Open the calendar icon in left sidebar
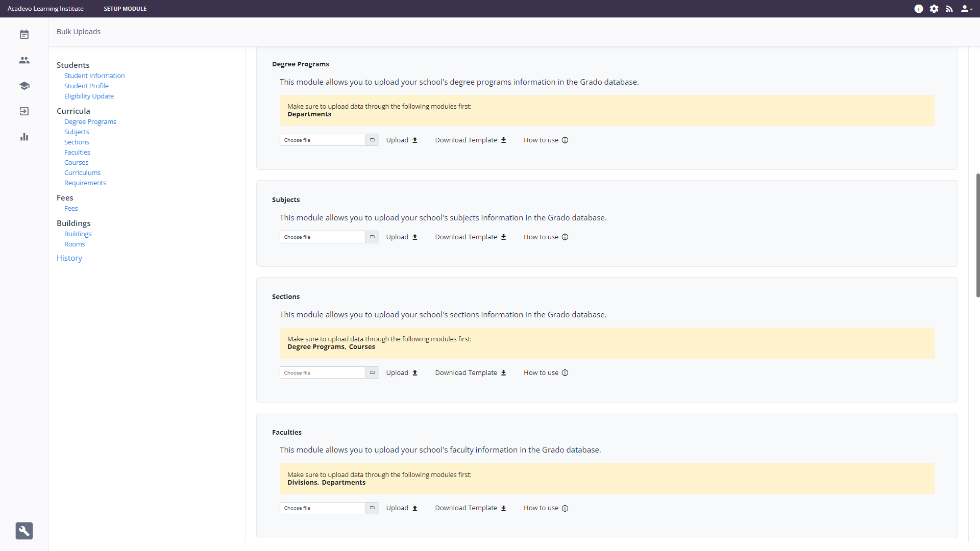The width and height of the screenshot is (980, 551). pyautogui.click(x=24, y=35)
